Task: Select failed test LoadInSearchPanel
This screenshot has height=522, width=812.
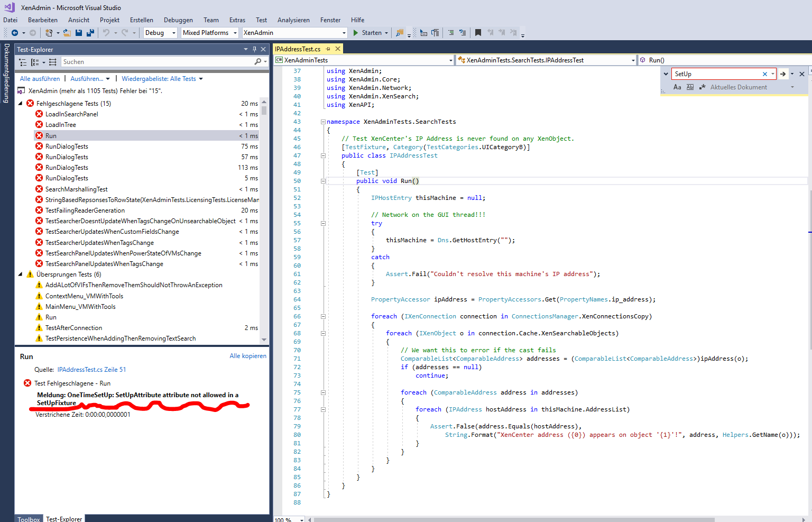Action: click(x=71, y=114)
